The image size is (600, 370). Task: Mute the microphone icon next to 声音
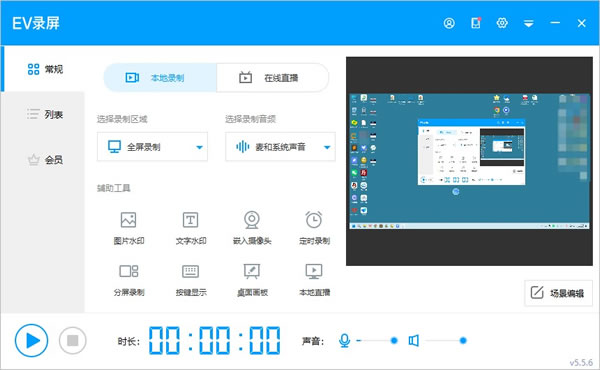pyautogui.click(x=344, y=340)
